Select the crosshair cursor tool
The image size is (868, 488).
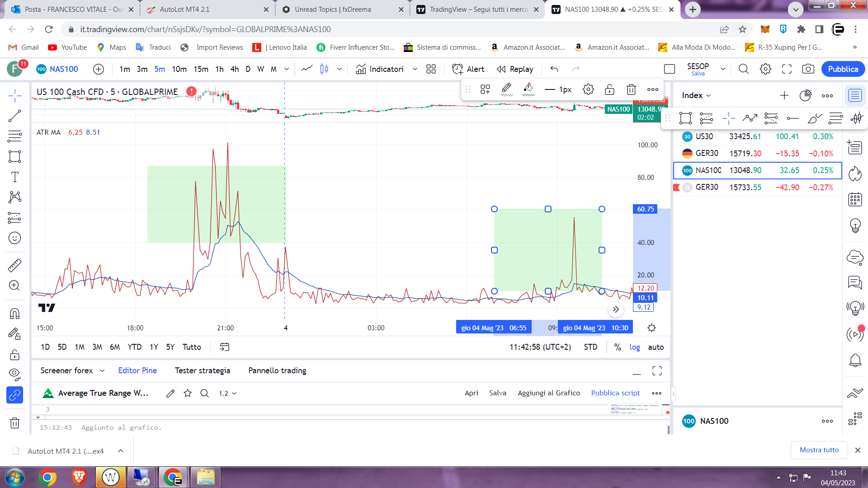coord(15,96)
